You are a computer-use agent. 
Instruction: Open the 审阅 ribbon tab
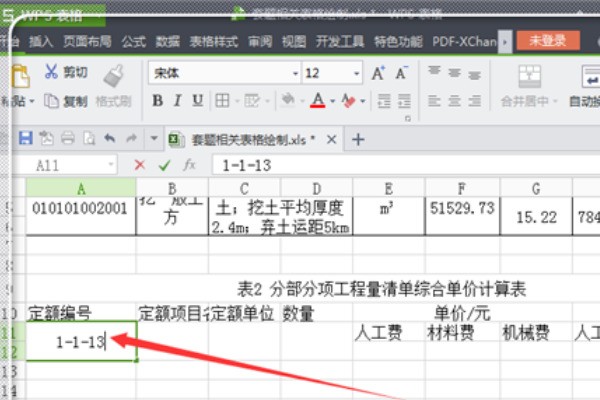click(x=260, y=41)
